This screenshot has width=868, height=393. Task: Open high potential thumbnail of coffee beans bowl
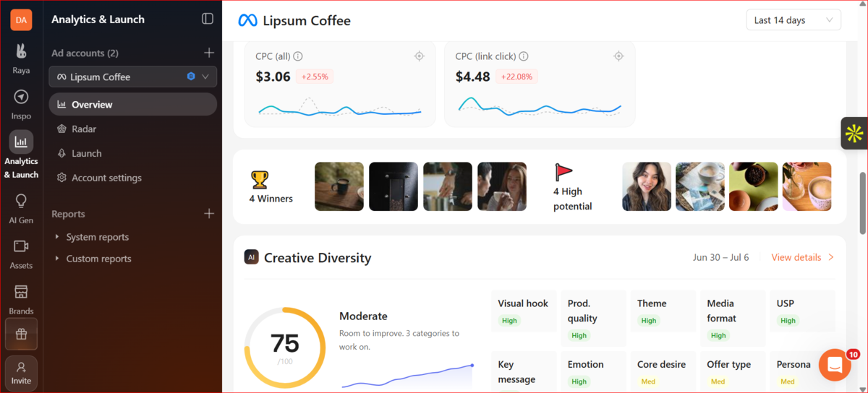[754, 186]
